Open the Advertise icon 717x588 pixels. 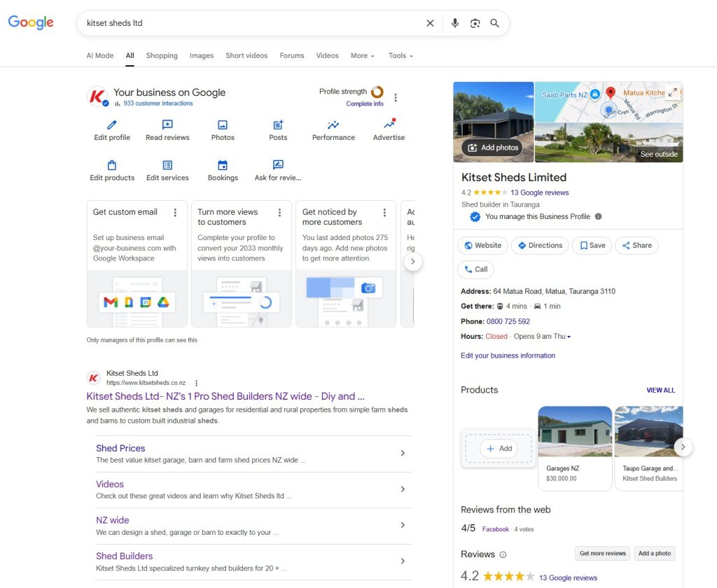point(389,124)
